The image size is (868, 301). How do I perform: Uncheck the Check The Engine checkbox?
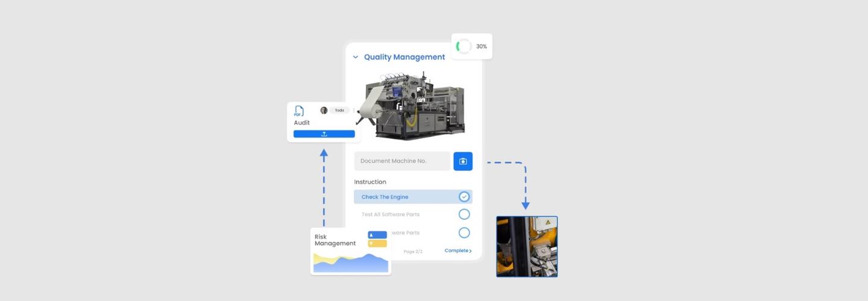tap(464, 197)
